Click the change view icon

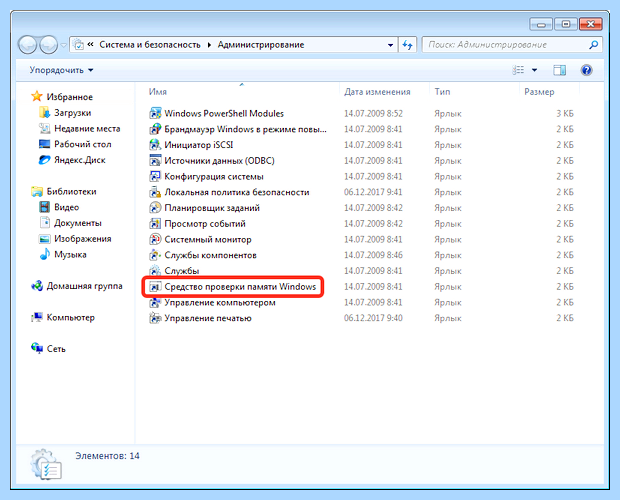pos(518,70)
